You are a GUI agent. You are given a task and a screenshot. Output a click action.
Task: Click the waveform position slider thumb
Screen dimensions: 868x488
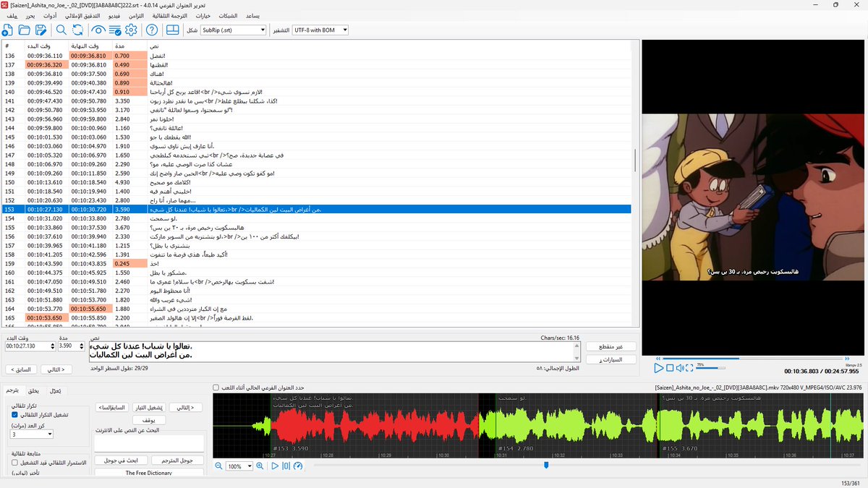pos(546,466)
